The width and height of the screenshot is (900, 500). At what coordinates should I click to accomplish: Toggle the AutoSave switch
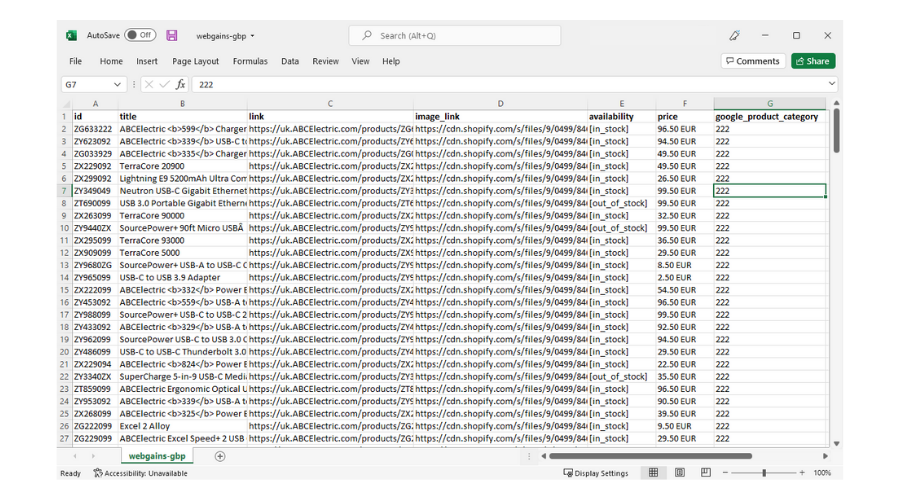click(140, 35)
